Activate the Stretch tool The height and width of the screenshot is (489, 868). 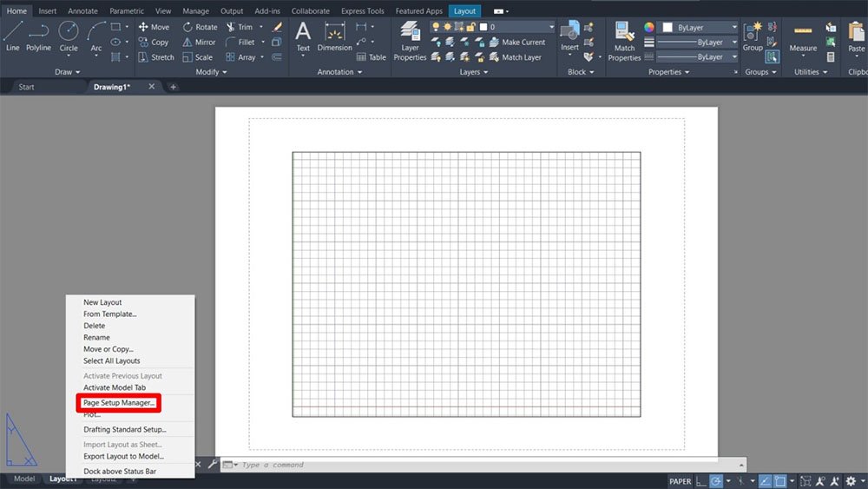coord(156,57)
